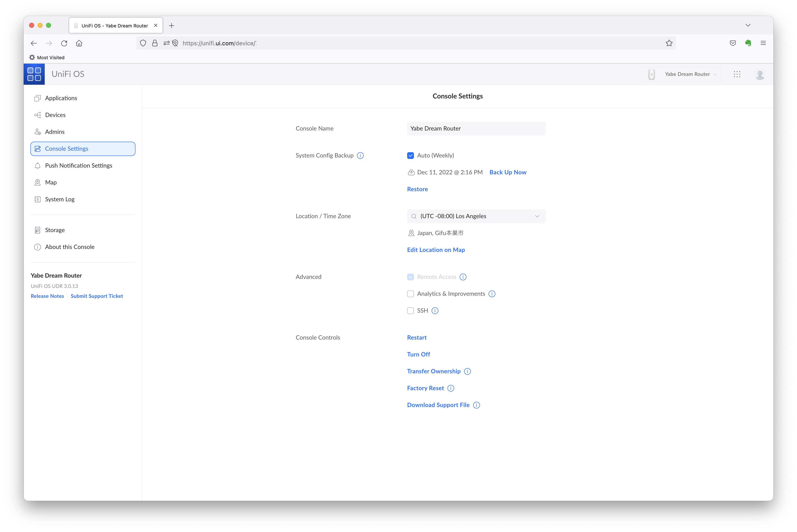Expand the list all tabs chevron
797x532 pixels.
tap(748, 26)
